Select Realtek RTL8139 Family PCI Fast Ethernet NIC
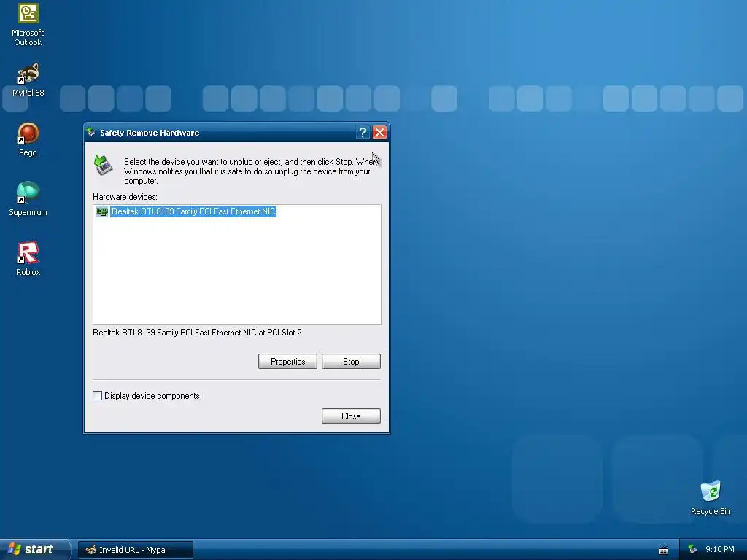Image resolution: width=747 pixels, height=560 pixels. tap(193, 211)
